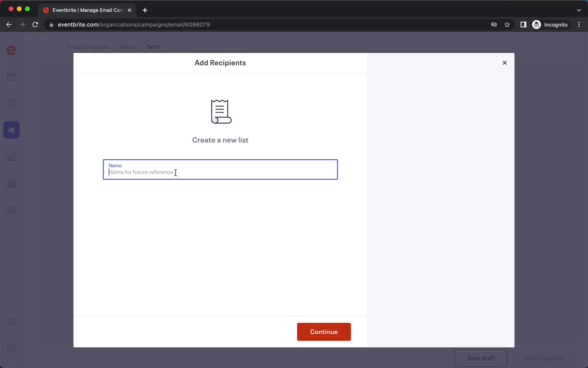Viewport: 588px width, 368px height.
Task: Go forward in browser history
Action: [x=22, y=25]
